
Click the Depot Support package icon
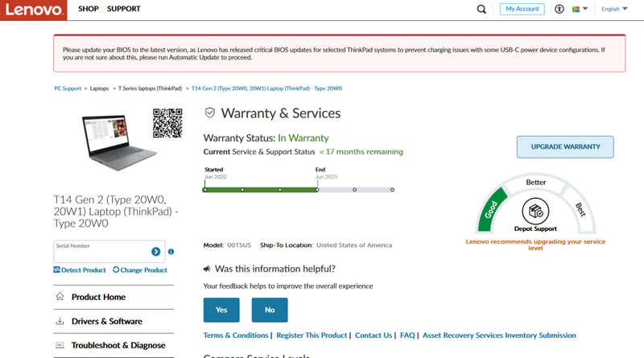(535, 212)
